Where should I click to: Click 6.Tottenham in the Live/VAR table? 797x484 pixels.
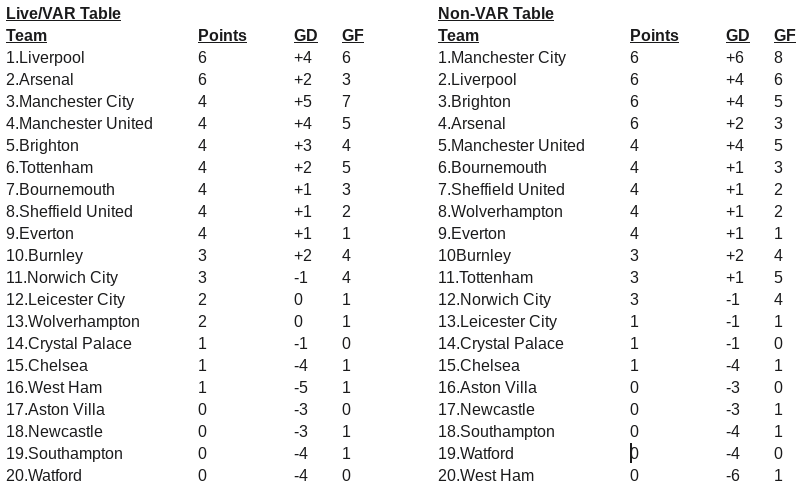(x=49, y=168)
